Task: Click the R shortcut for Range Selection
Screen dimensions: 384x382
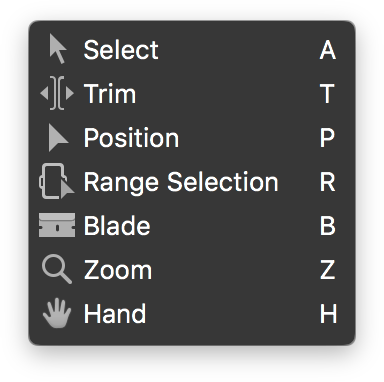Action: 328,182
